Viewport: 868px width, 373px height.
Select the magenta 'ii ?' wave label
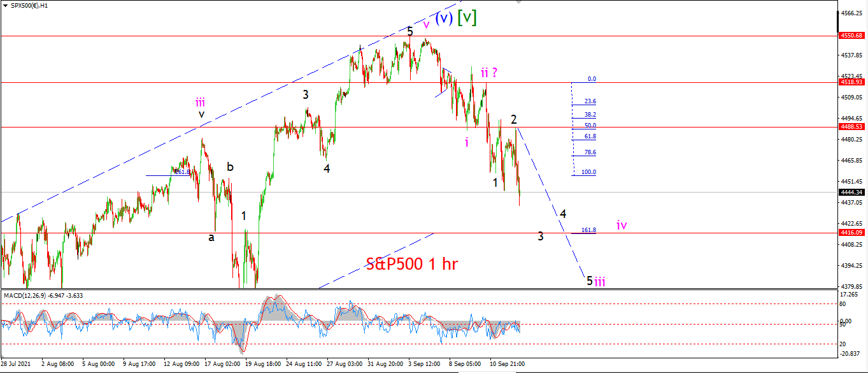488,73
